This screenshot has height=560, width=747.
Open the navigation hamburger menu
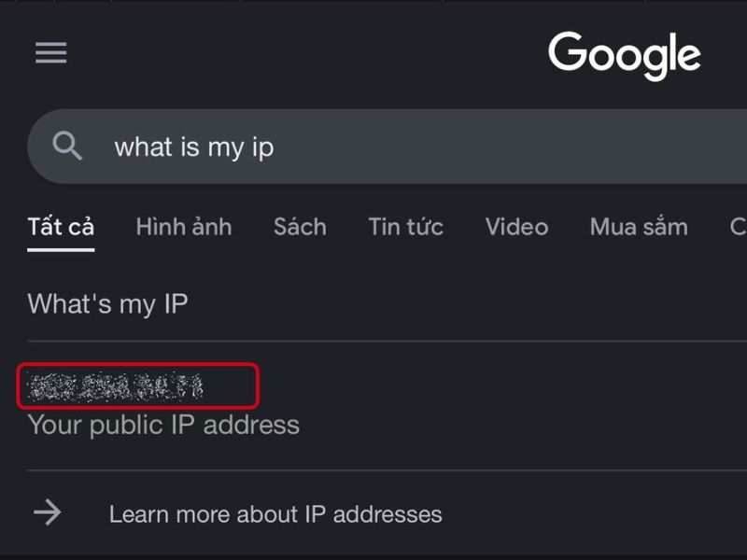50,52
